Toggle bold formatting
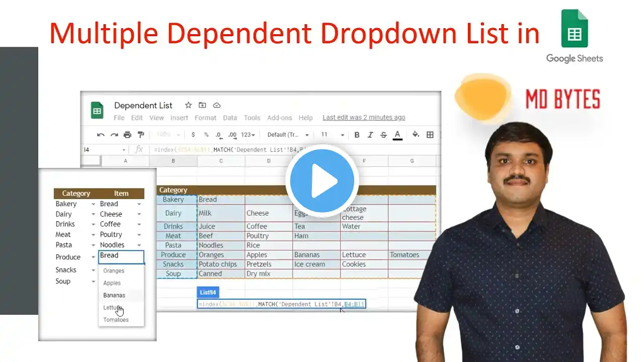644x362 pixels. (x=357, y=135)
